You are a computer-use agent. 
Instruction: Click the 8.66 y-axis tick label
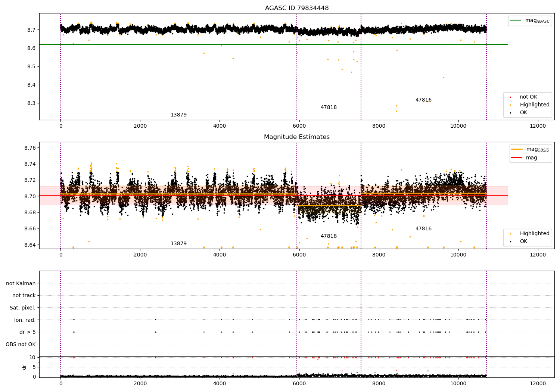tap(30, 228)
